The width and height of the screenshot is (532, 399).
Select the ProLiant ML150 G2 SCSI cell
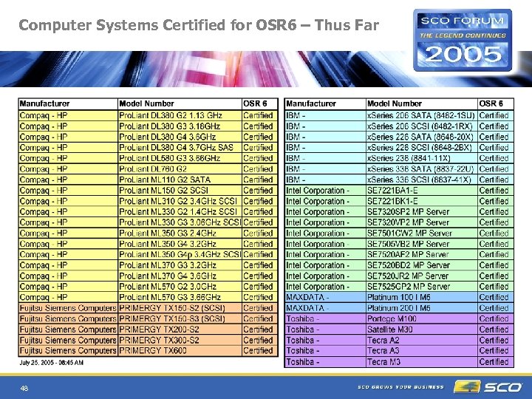[180, 191]
